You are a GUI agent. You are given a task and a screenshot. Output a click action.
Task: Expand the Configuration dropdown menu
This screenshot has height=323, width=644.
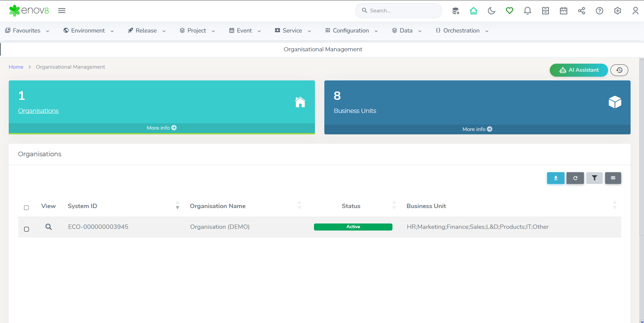(x=351, y=30)
